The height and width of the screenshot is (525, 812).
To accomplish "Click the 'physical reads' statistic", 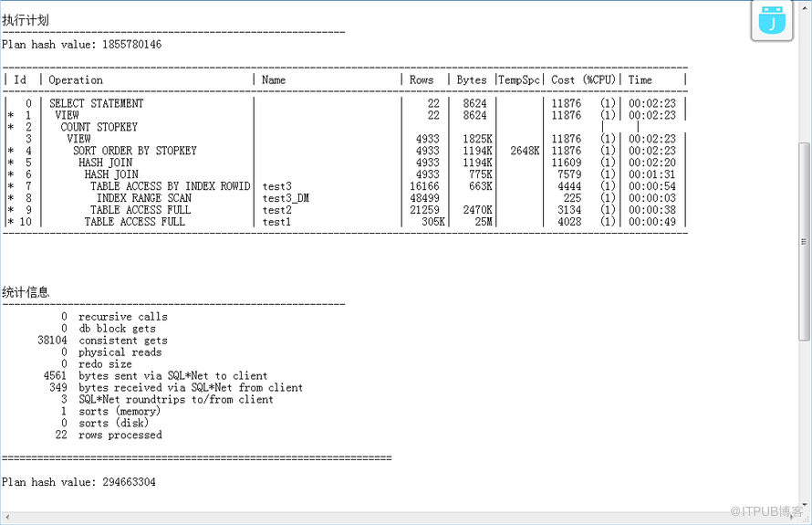I will pyautogui.click(x=120, y=352).
